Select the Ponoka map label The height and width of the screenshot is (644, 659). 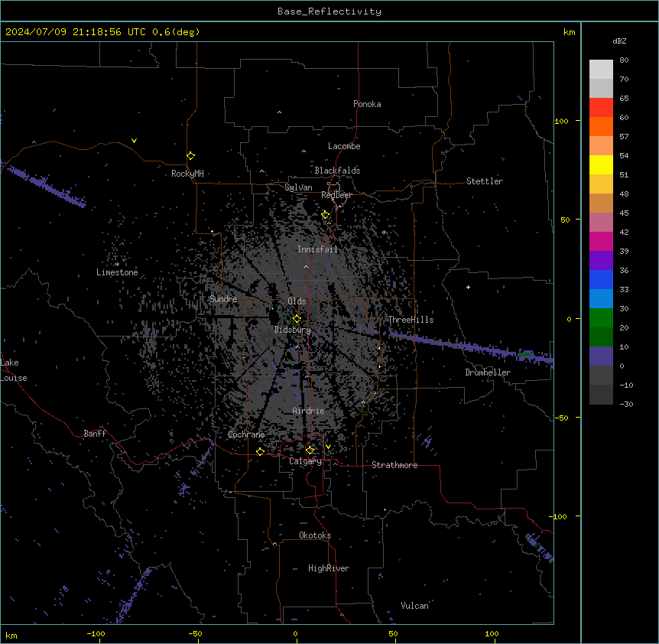367,104
